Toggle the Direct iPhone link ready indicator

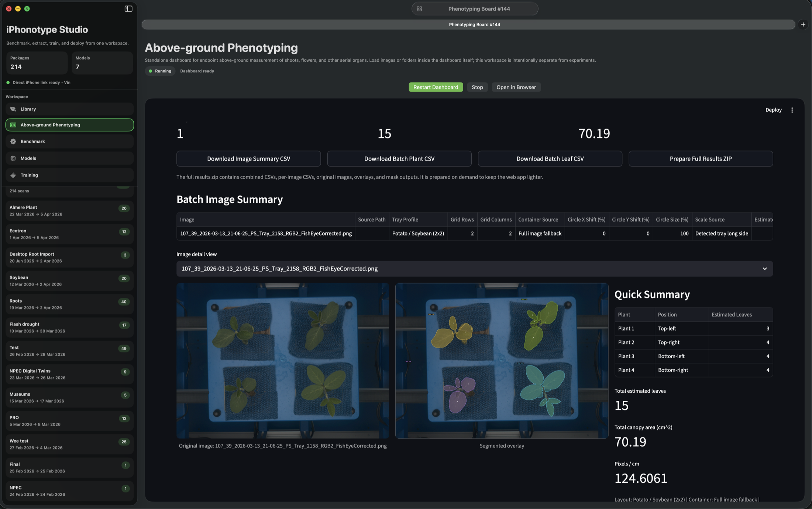(x=8, y=82)
